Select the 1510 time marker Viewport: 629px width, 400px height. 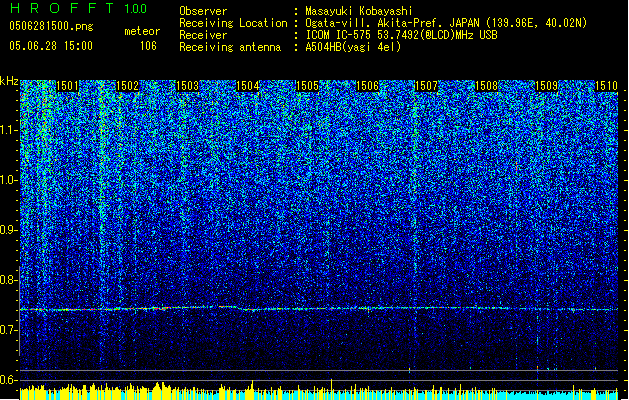tap(606, 86)
